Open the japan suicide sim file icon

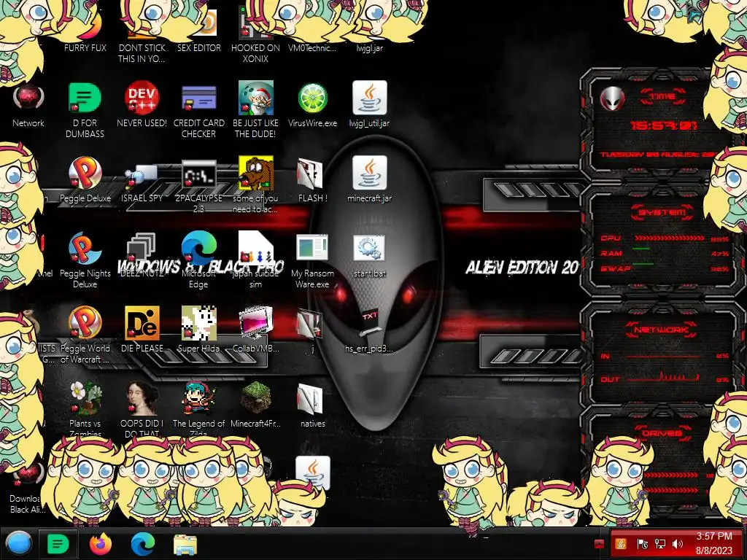256,248
